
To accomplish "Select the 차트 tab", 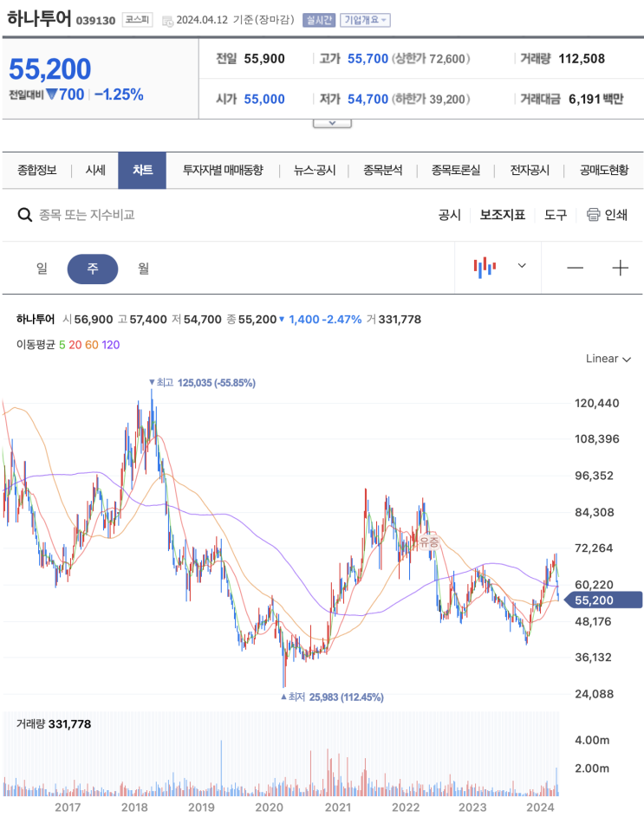I will pyautogui.click(x=142, y=171).
